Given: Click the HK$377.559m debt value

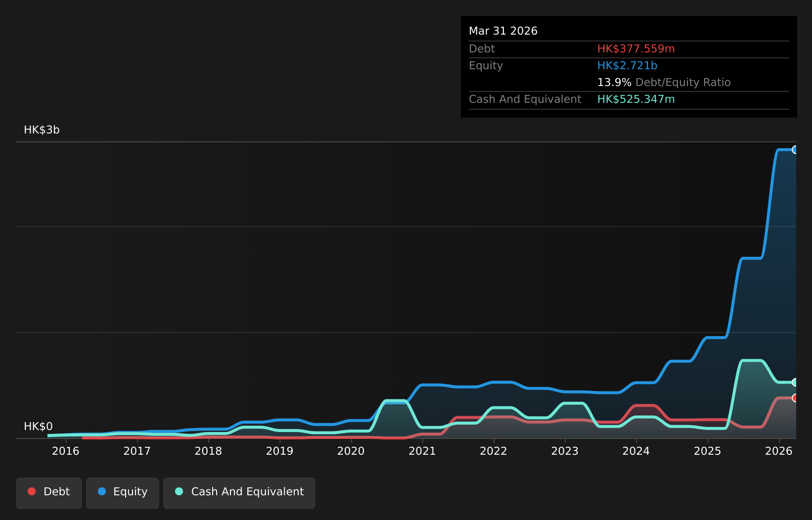Looking at the screenshot, I should coord(636,49).
